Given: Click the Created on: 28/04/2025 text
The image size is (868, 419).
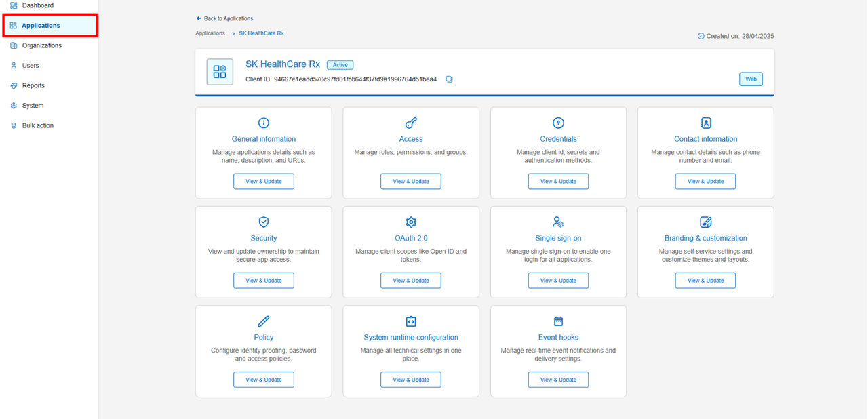Looking at the screenshot, I should click(x=740, y=36).
